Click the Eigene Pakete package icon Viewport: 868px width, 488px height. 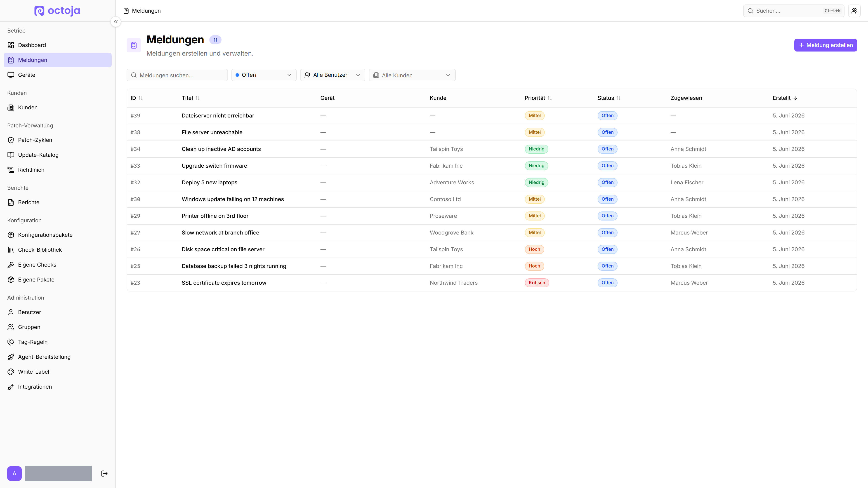pyautogui.click(x=11, y=279)
